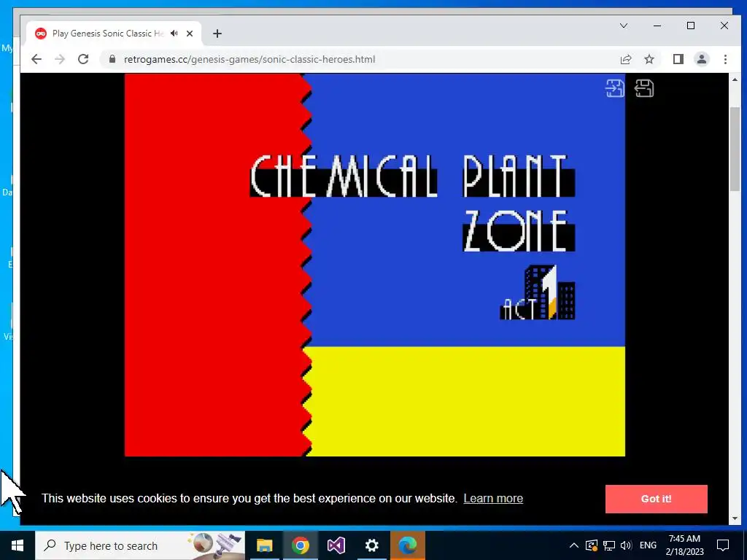747x560 pixels.
Task: View site info via padlock icon
Action: point(112,59)
